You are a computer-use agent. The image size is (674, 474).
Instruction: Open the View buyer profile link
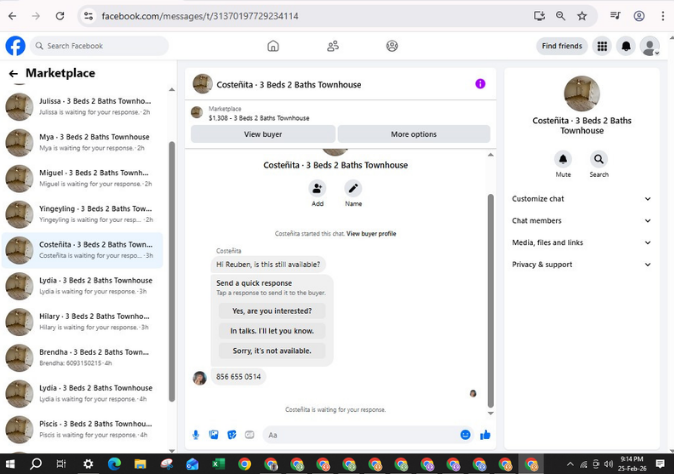371,234
